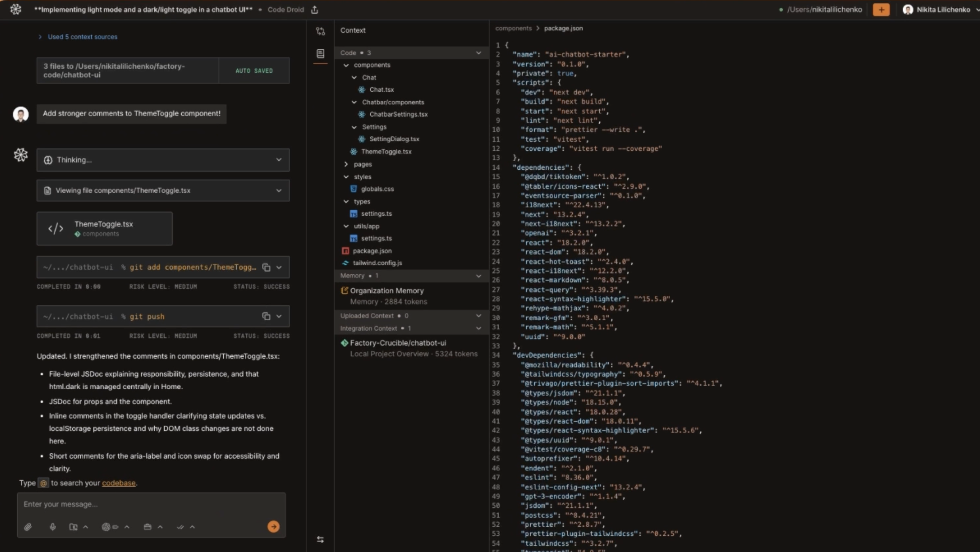This screenshot has height=552, width=980.
Task: Open tailwind.config.js in file tree
Action: coord(377,263)
